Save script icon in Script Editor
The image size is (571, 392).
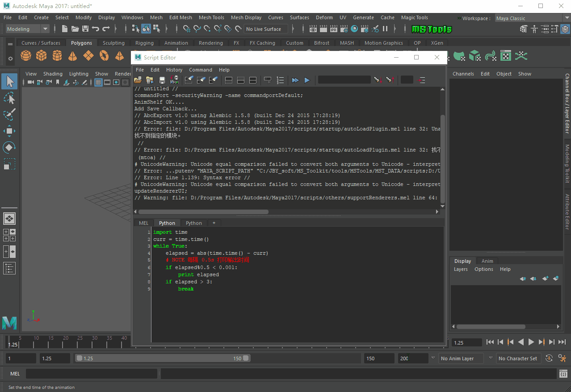coord(162,80)
